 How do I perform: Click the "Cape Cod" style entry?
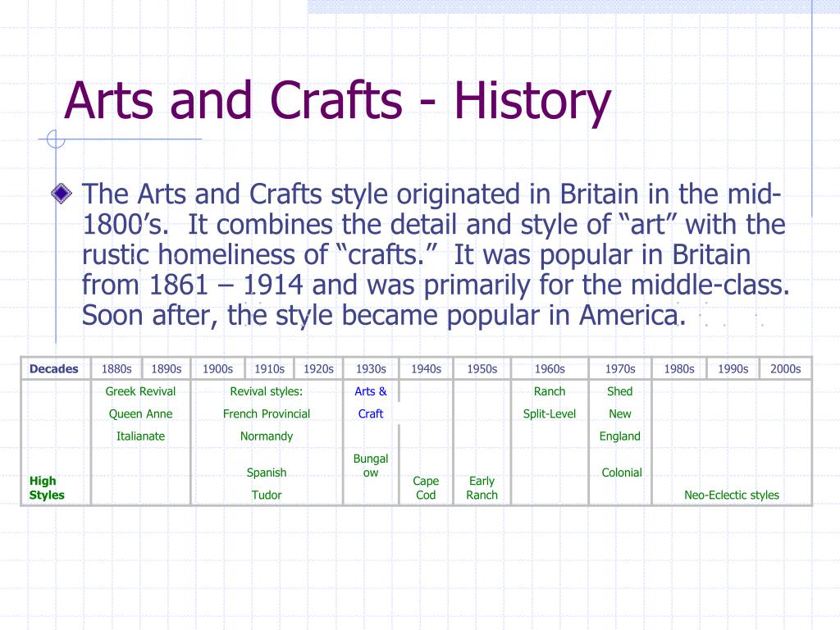coord(426,488)
